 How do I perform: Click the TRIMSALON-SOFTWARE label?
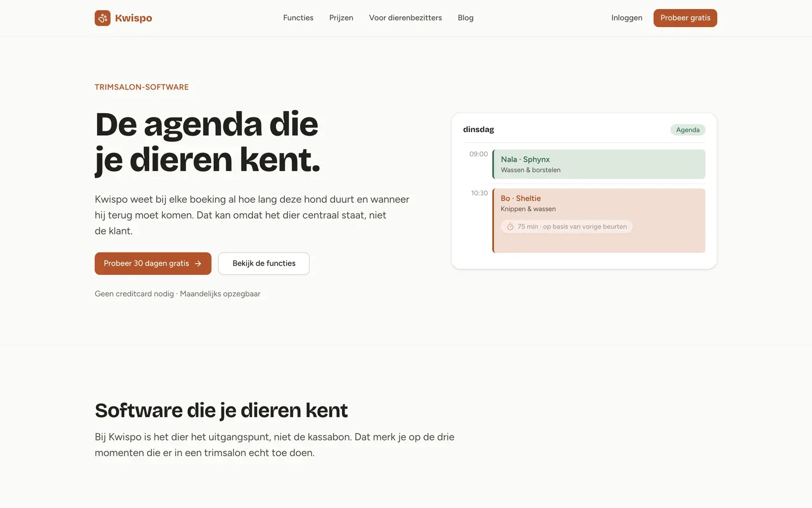pyautogui.click(x=142, y=87)
